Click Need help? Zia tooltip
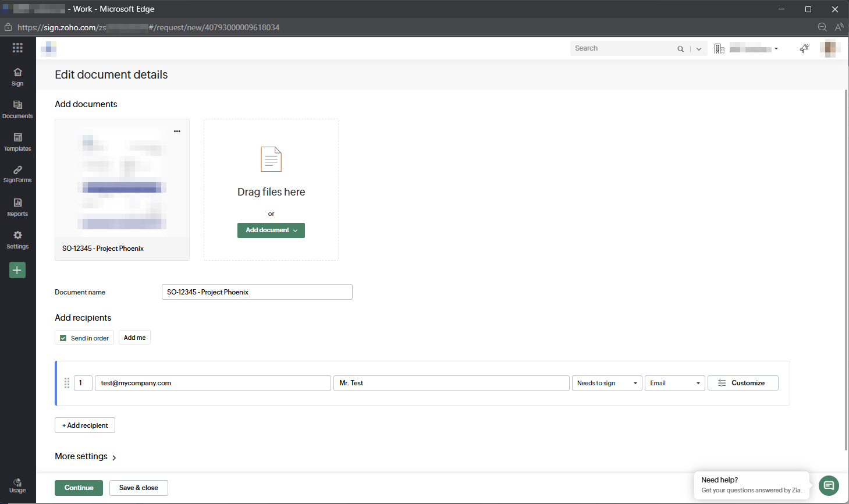849x504 pixels. [752, 485]
